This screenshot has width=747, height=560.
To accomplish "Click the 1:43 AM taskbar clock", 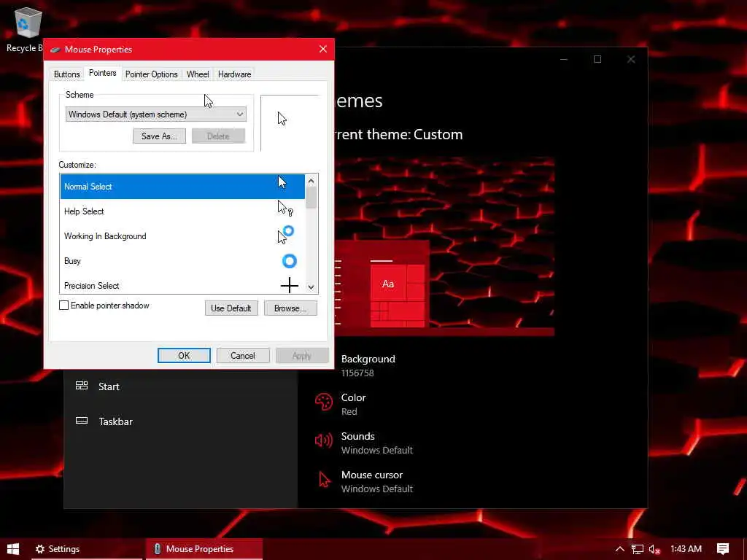I will [686, 549].
